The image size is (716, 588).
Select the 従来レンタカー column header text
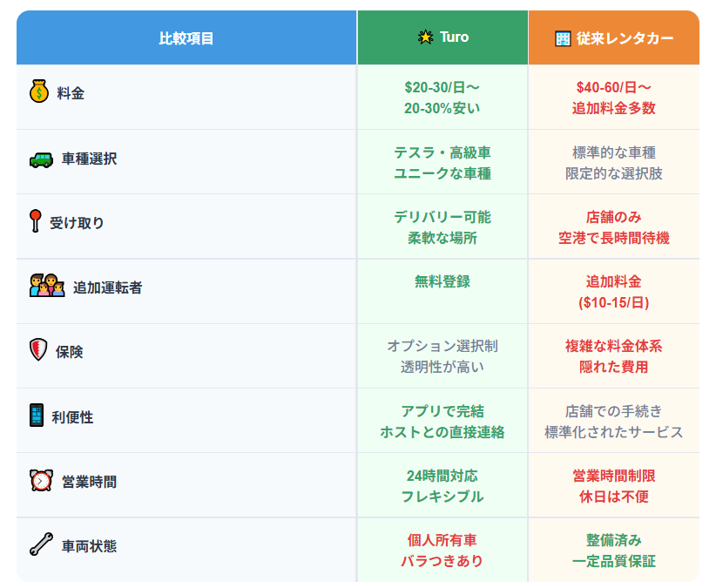point(625,38)
